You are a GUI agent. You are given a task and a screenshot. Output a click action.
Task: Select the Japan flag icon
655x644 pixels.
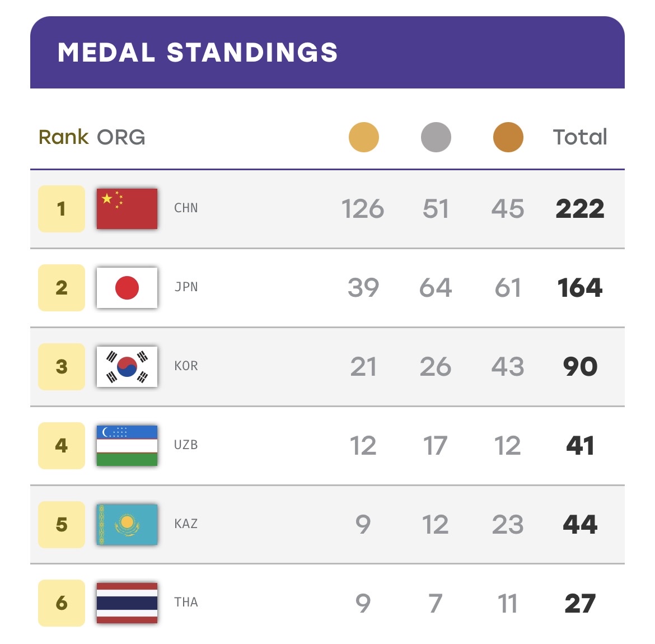(x=127, y=287)
